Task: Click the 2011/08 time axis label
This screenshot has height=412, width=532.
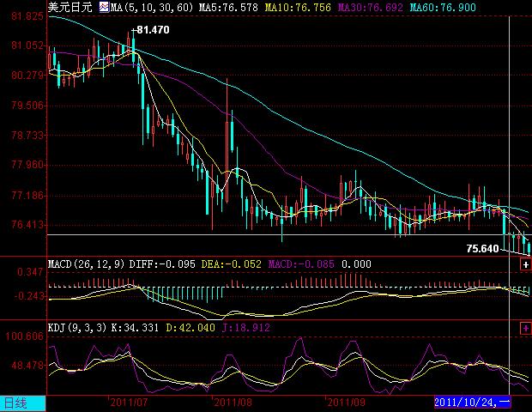Action: [x=233, y=403]
